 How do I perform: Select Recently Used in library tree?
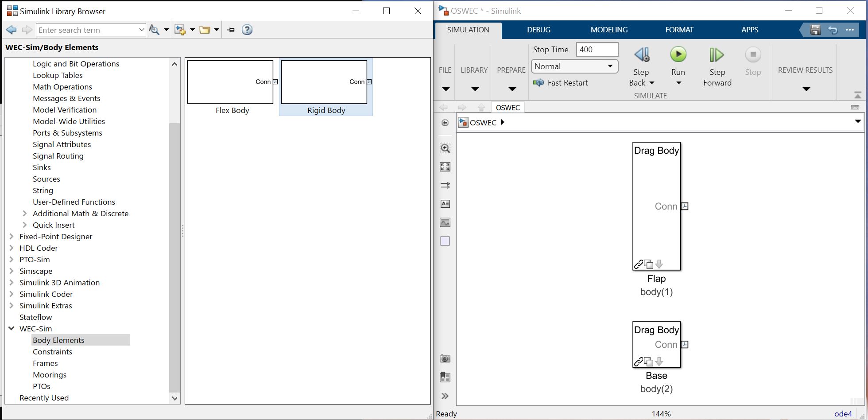[44, 398]
